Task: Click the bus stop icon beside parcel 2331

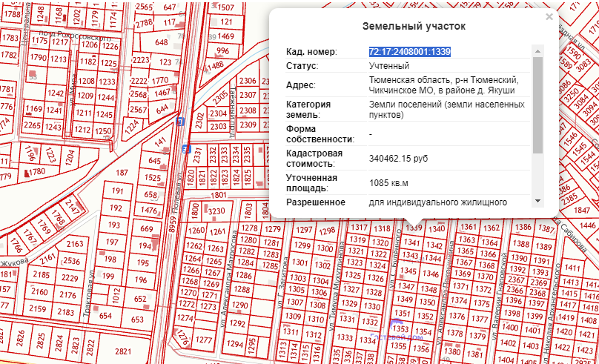Action: coord(186,149)
